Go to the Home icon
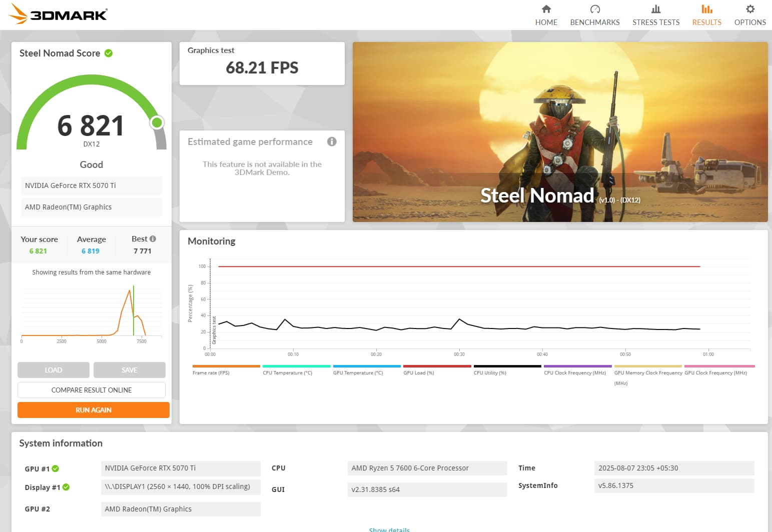Image resolution: width=772 pixels, height=532 pixels. (x=546, y=9)
